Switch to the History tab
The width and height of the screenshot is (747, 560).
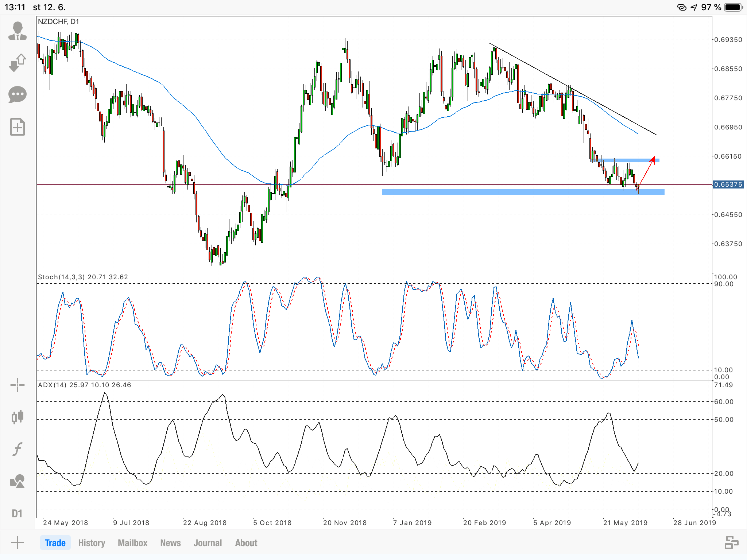click(92, 543)
